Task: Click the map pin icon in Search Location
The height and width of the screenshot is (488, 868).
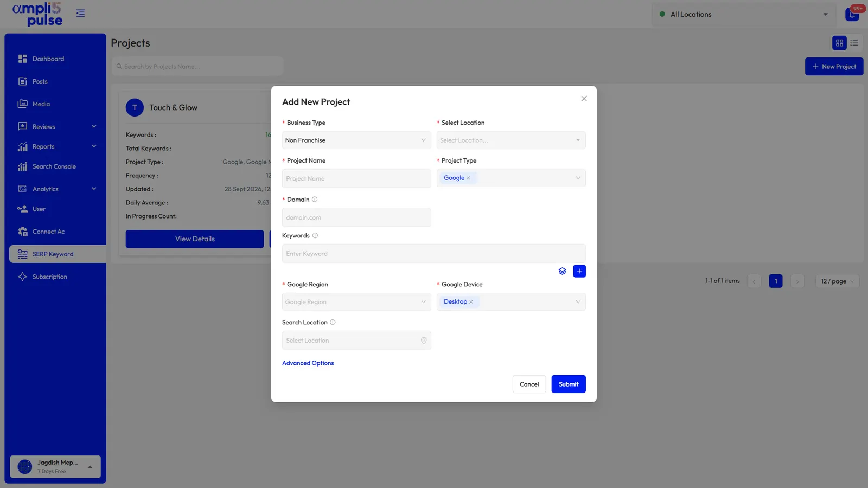Action: click(x=424, y=341)
